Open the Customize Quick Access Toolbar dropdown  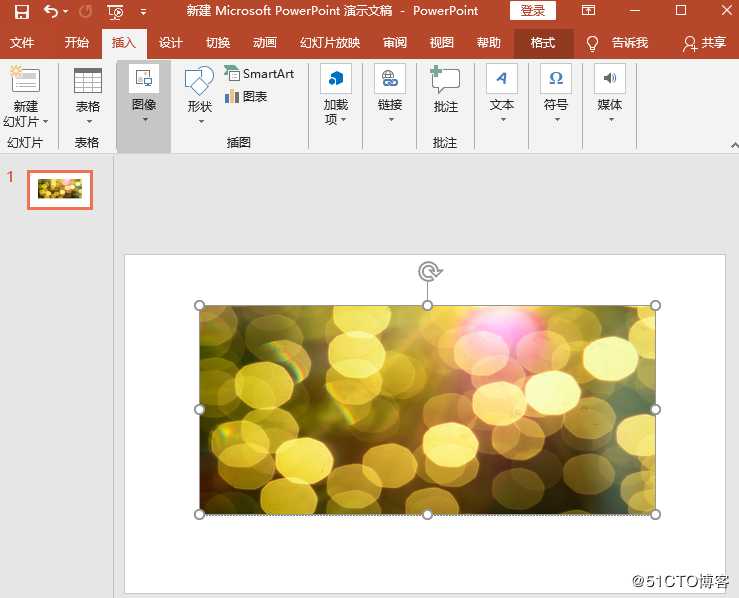click(x=143, y=12)
